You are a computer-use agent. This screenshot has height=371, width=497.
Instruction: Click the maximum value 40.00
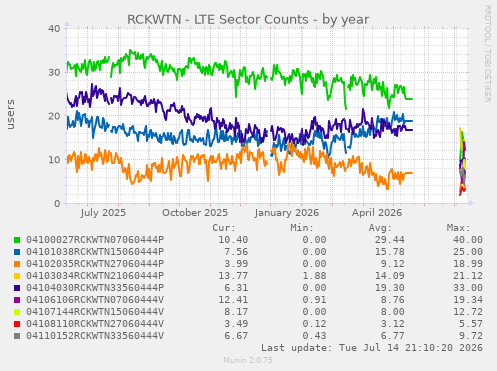[x=468, y=240]
